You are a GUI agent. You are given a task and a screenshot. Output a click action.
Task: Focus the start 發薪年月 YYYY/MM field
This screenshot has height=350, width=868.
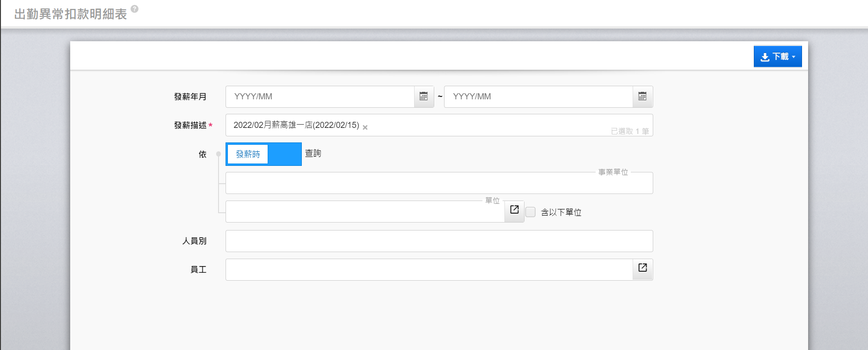tap(320, 97)
